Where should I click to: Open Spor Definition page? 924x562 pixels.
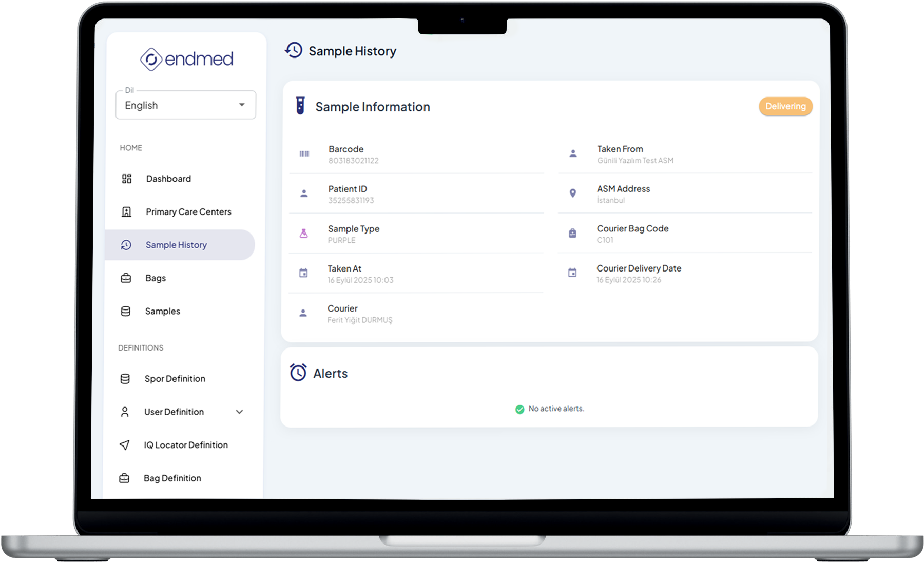pos(175,379)
